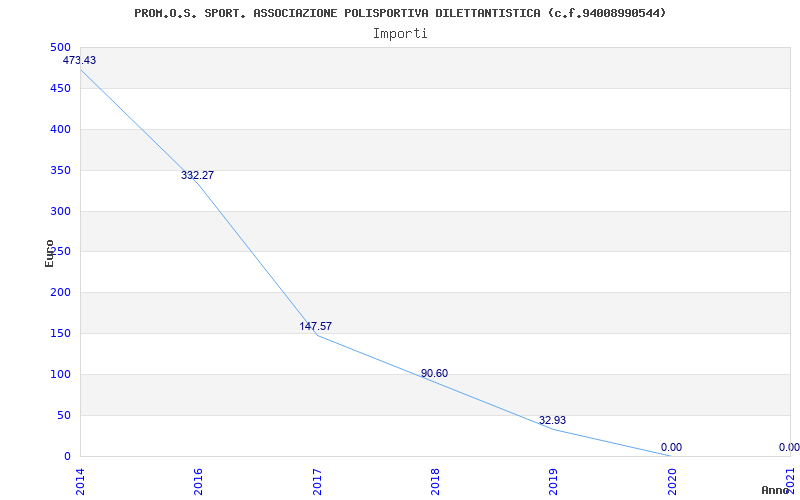The height and width of the screenshot is (500, 800).
Task: Click the 300 y-axis tick label
Action: [x=60, y=211]
